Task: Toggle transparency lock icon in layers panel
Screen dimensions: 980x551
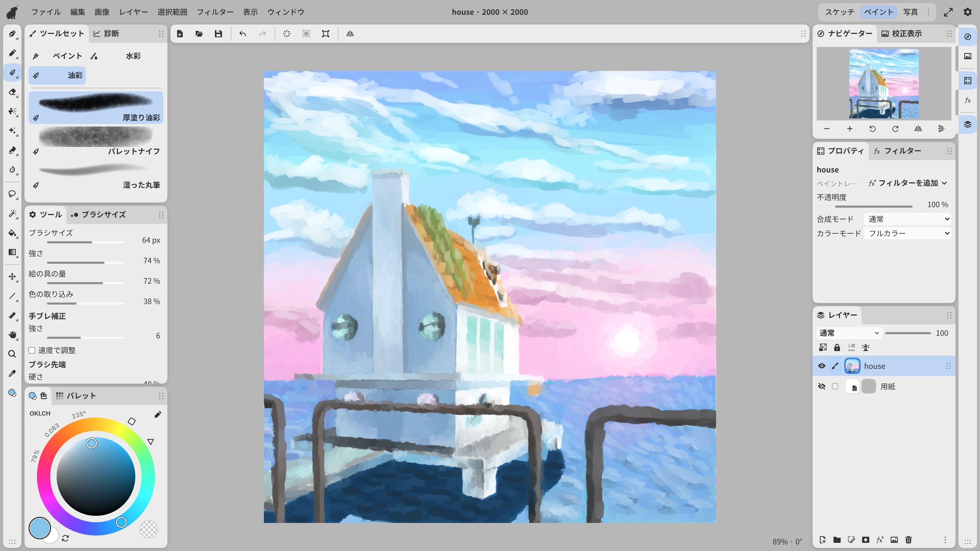Action: tap(823, 347)
